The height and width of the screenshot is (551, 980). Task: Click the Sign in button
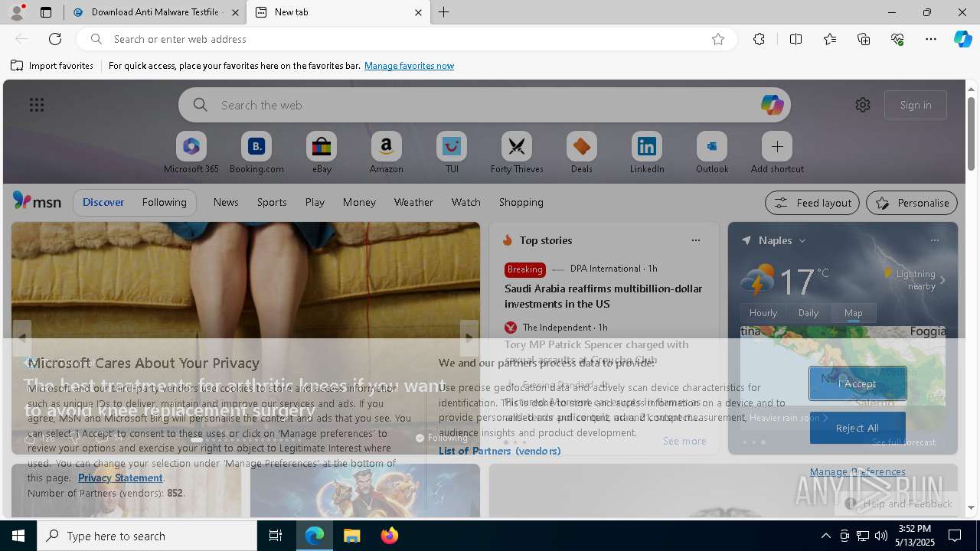tap(916, 105)
